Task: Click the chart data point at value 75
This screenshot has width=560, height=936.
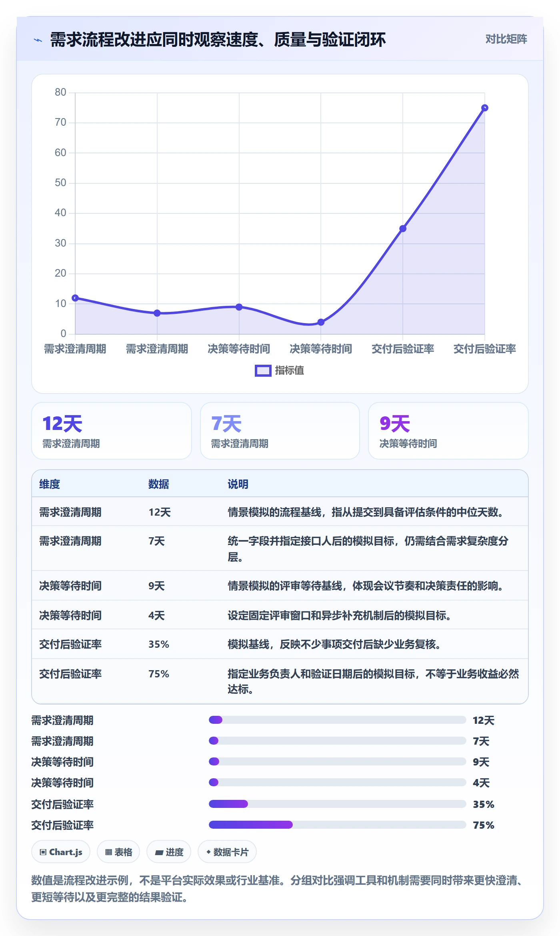Action: (x=484, y=108)
